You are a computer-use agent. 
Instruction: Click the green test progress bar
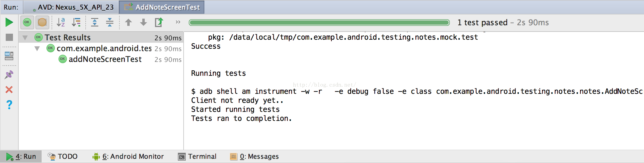pyautogui.click(x=319, y=23)
